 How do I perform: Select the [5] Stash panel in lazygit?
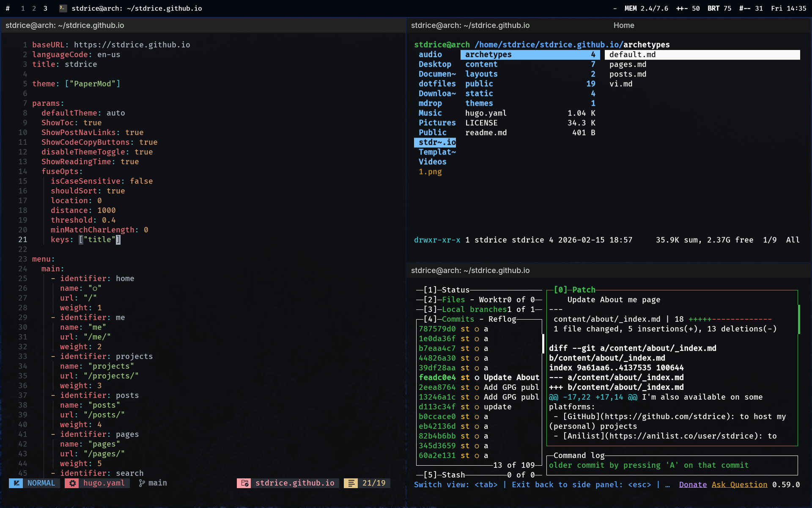479,475
